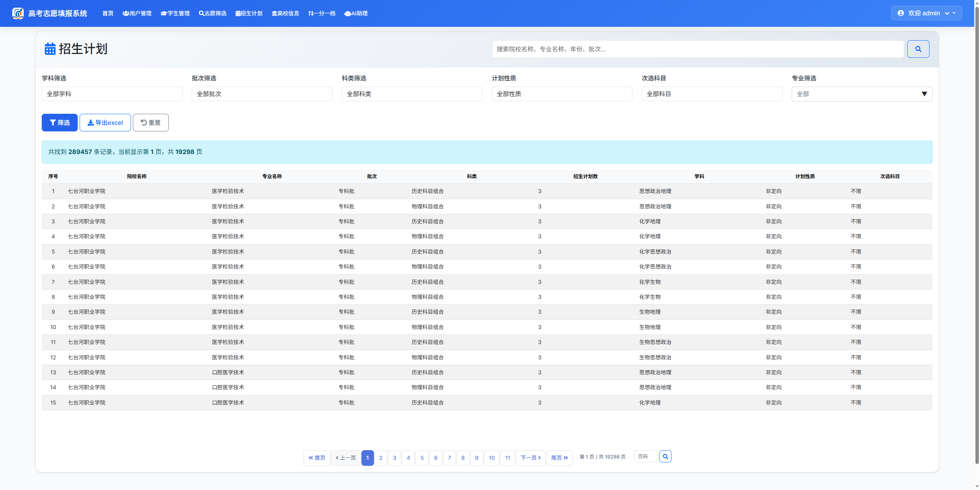This screenshot has width=980, height=490.
Task: Go to page 5 in pagination
Action: pos(422,458)
